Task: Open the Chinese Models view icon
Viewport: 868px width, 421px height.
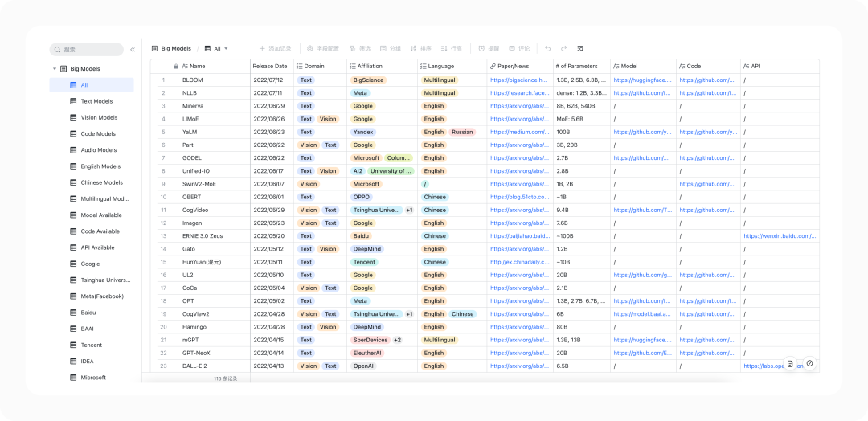Action: point(73,182)
